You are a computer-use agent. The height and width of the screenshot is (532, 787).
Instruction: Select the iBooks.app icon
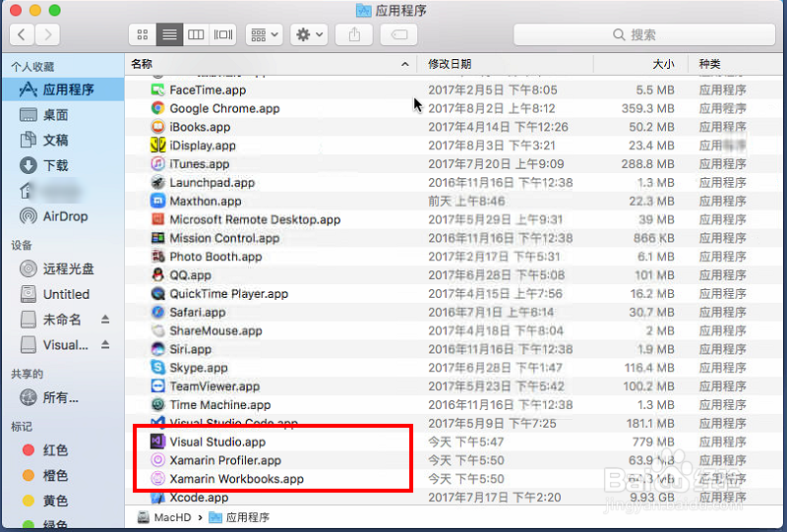click(x=157, y=127)
